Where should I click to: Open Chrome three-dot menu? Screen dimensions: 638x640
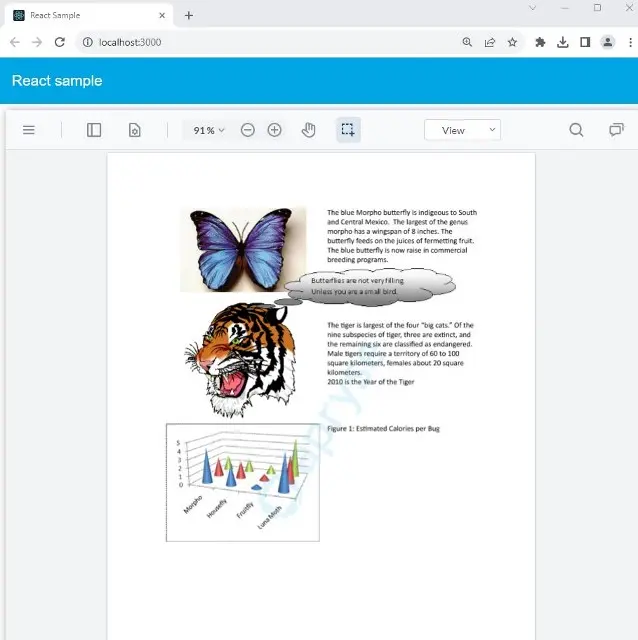click(630, 42)
